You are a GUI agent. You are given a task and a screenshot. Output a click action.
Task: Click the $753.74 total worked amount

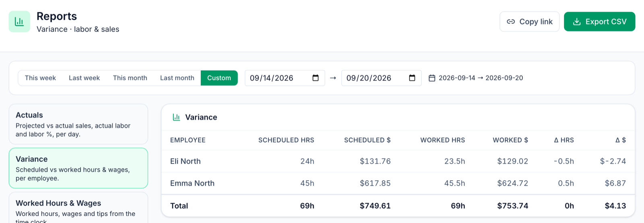pyautogui.click(x=512, y=206)
